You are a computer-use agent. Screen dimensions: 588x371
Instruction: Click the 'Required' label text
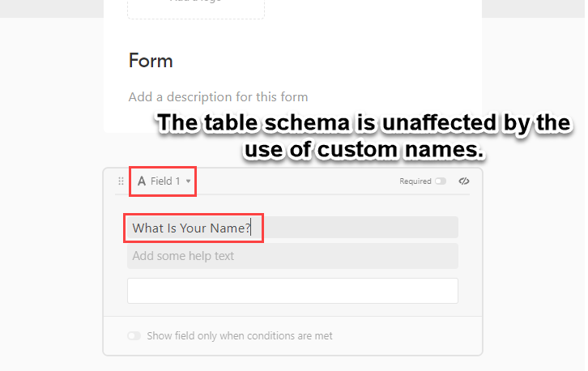tap(415, 181)
